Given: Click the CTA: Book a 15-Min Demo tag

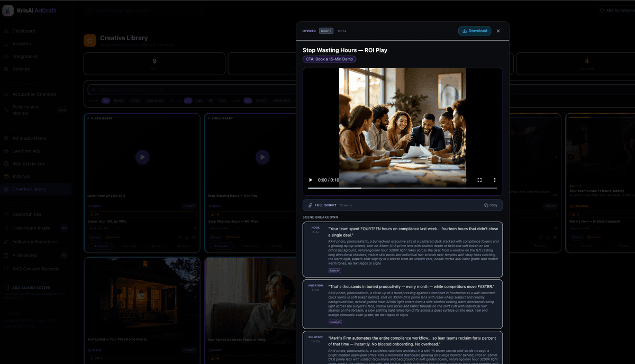Looking at the screenshot, I should [x=329, y=59].
